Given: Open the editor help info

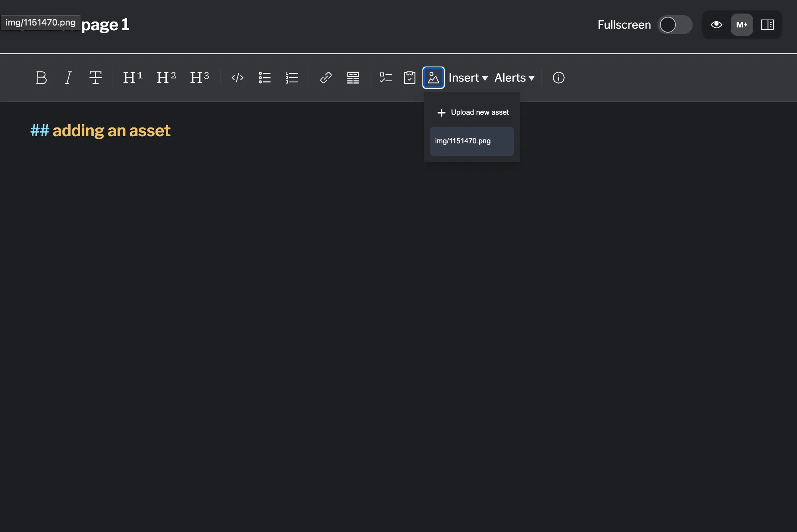Looking at the screenshot, I should [558, 78].
